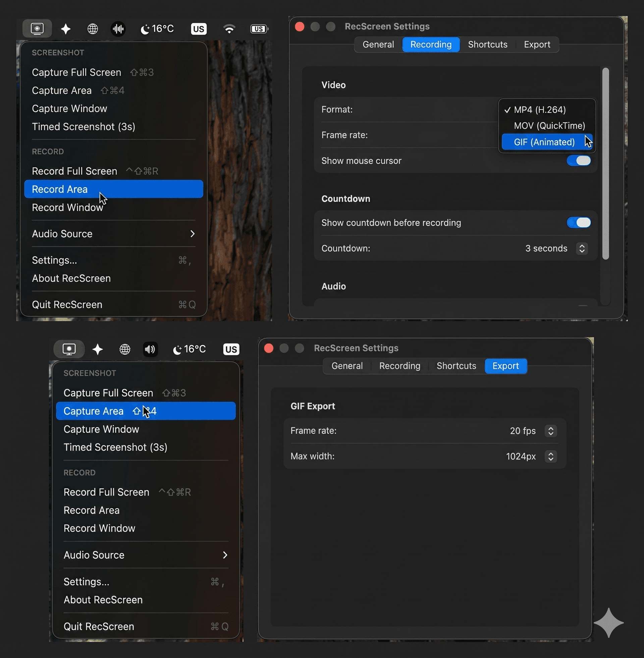Click the RecScreen icon in the bottom menu bar
Viewport: 644px width, 658px height.
(x=69, y=349)
